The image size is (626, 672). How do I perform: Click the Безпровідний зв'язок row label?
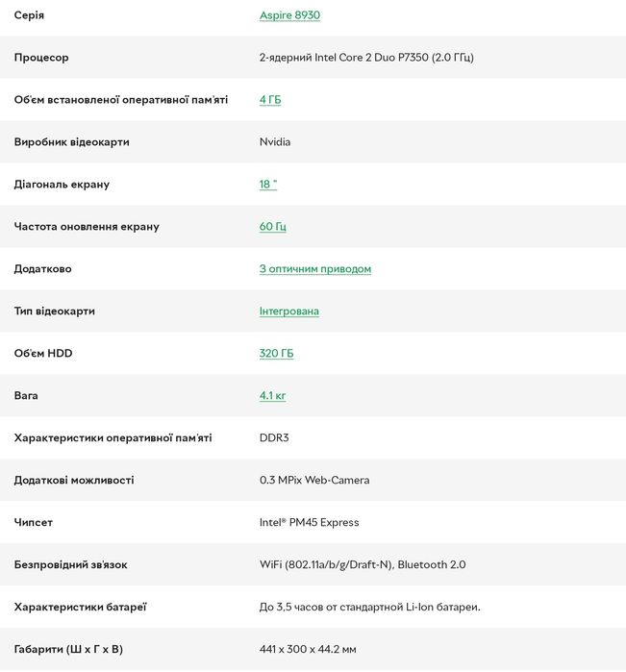click(71, 565)
